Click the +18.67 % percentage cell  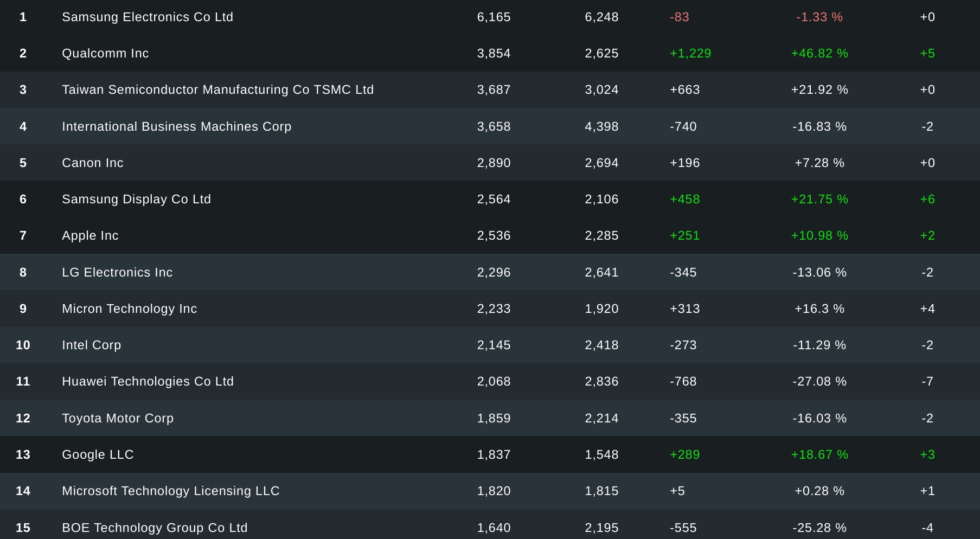coord(819,454)
